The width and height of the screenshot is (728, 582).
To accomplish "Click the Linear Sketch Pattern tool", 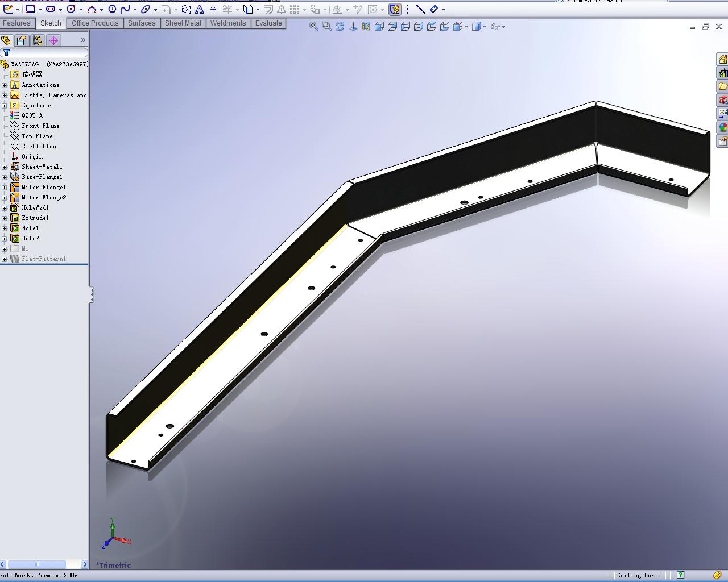I will tap(295, 9).
